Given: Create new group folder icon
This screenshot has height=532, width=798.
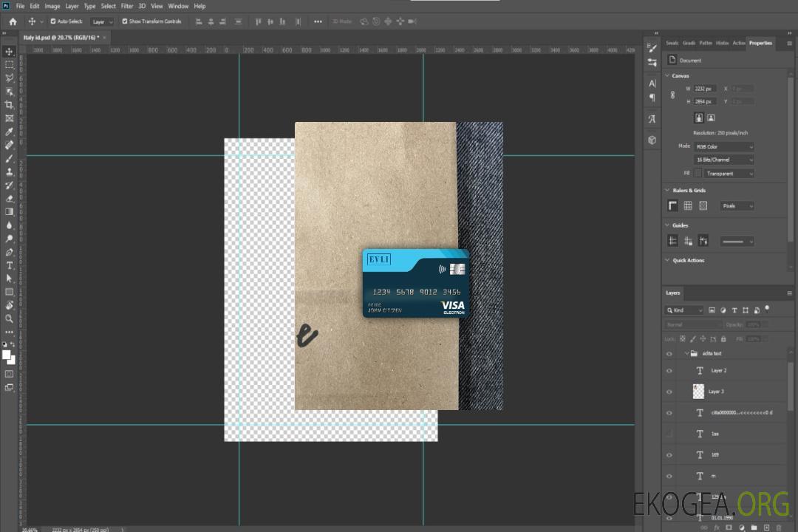Looking at the screenshot, I should pos(754,528).
